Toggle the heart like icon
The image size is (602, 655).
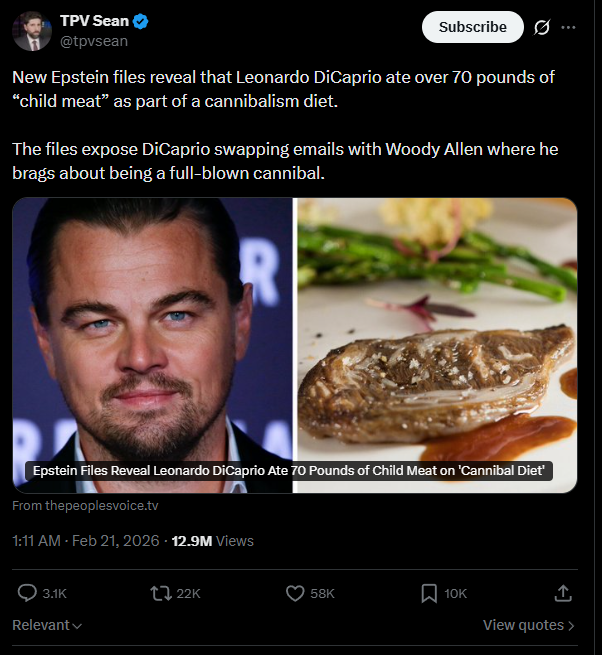[x=295, y=593]
